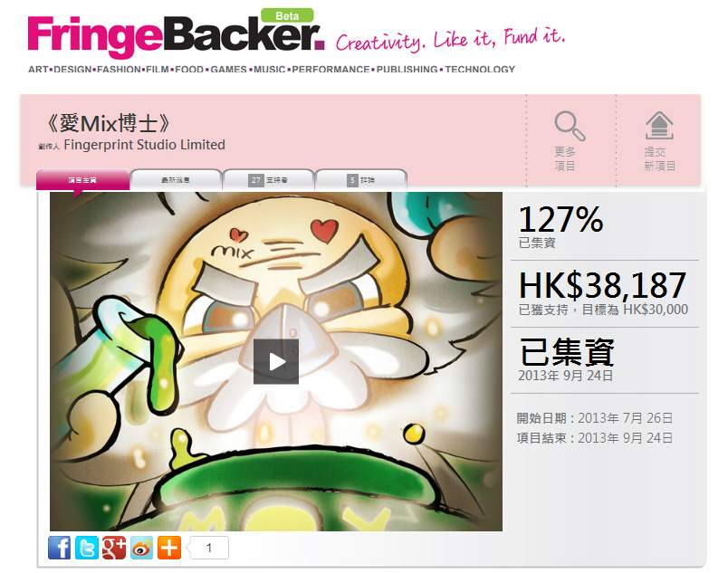Click the magnifier icon for more projects
The height and width of the screenshot is (573, 728).
tap(570, 126)
